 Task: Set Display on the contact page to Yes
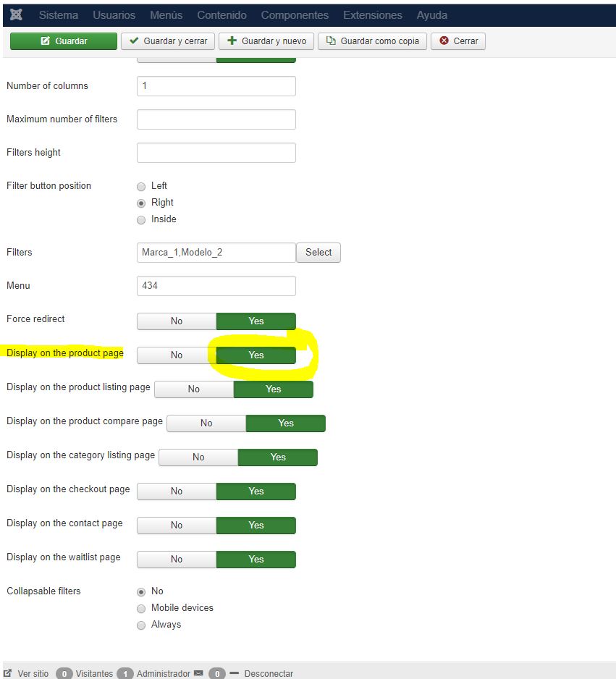point(256,526)
